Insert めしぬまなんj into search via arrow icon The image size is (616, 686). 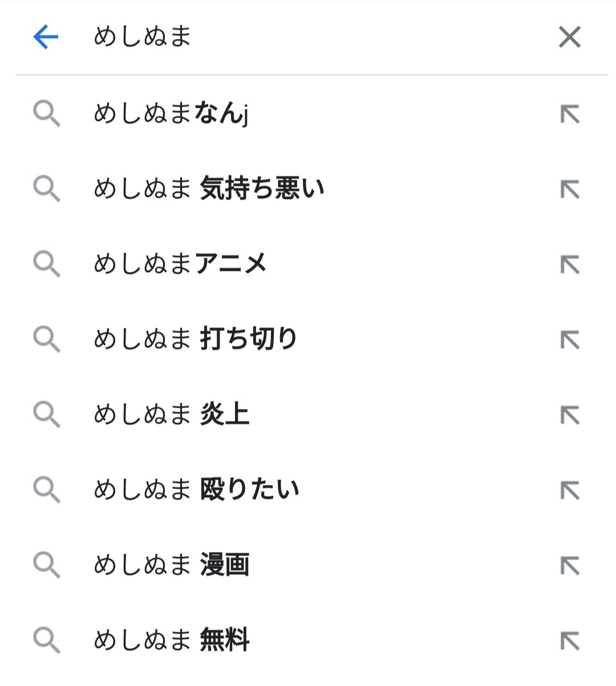tap(570, 114)
